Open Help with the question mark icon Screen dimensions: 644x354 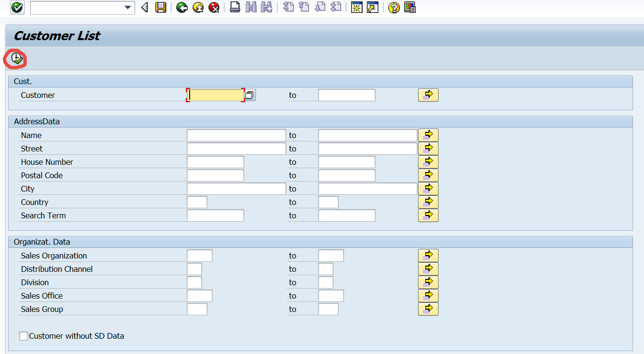coord(393,8)
